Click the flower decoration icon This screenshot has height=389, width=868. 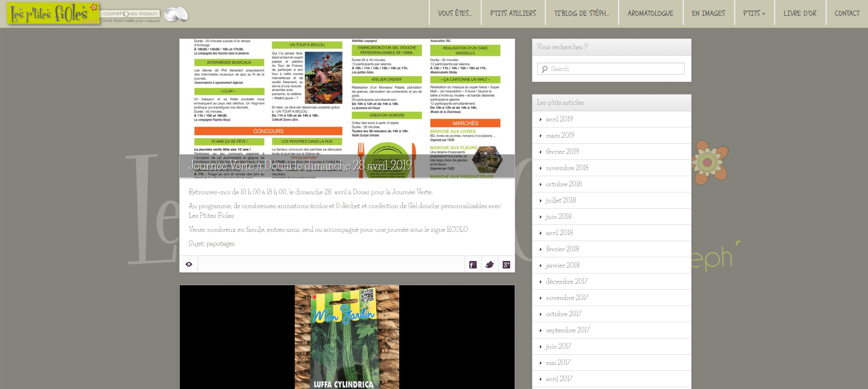[709, 162]
